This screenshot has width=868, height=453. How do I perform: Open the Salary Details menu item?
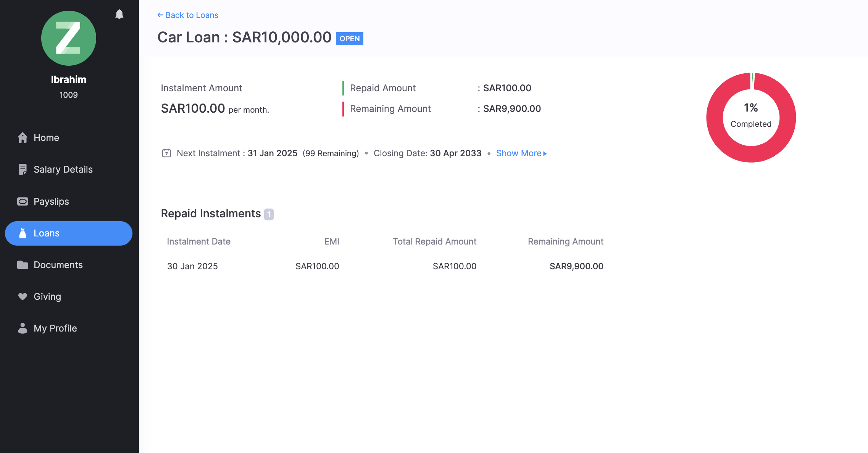63,169
